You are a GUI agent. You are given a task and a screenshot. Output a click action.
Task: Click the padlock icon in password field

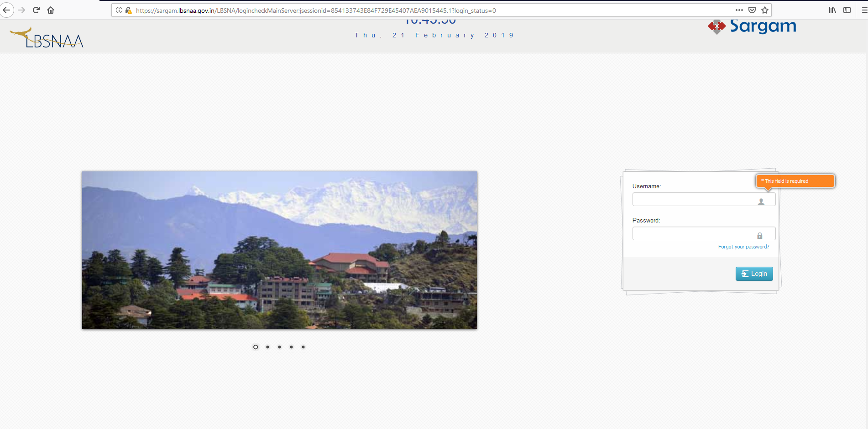click(760, 235)
